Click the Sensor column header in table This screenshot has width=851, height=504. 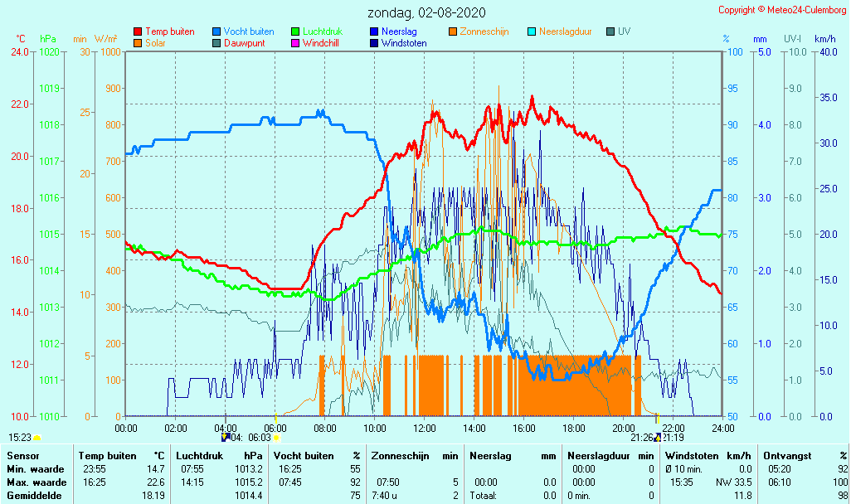[x=22, y=456]
